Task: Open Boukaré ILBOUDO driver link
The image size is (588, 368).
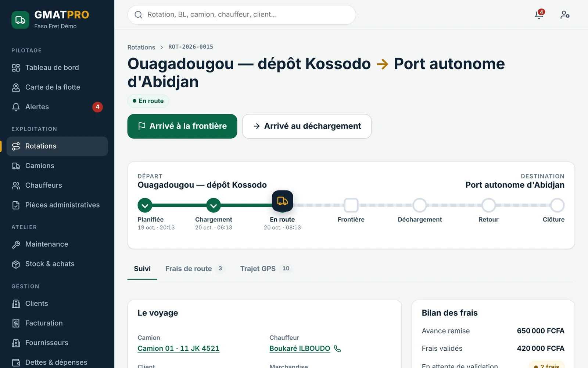Action: 300,348
